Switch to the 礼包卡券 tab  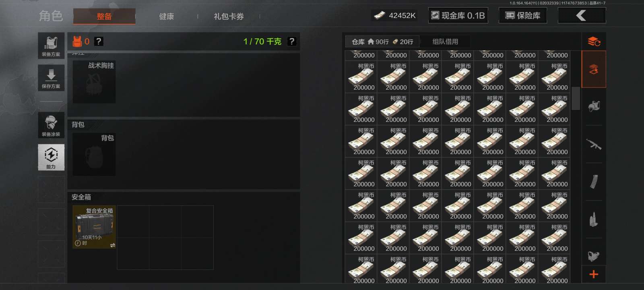click(x=229, y=17)
